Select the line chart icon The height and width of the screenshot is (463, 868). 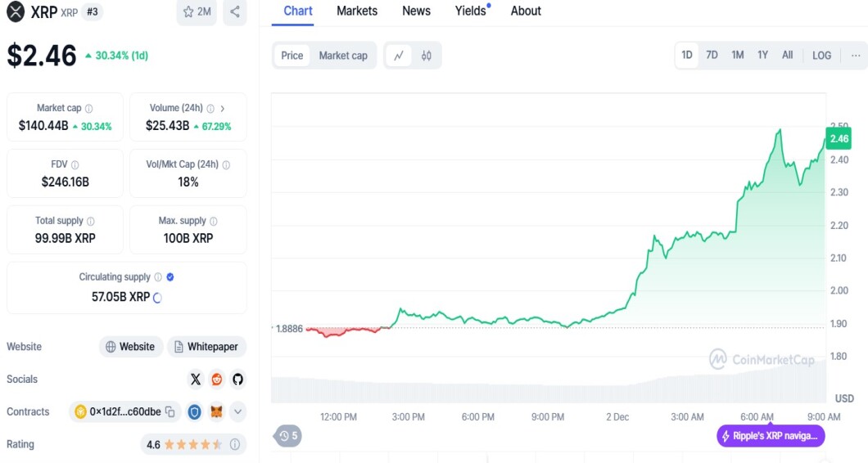(x=399, y=56)
